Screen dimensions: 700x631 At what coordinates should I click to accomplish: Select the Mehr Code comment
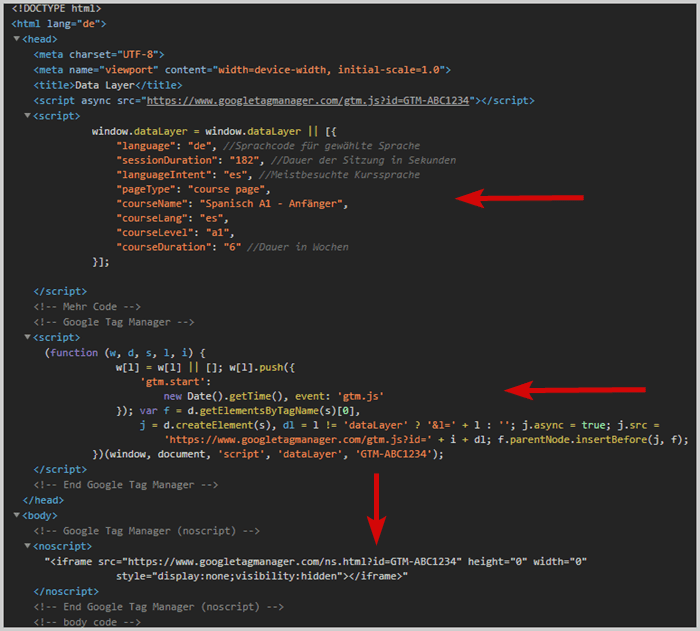coord(87,307)
